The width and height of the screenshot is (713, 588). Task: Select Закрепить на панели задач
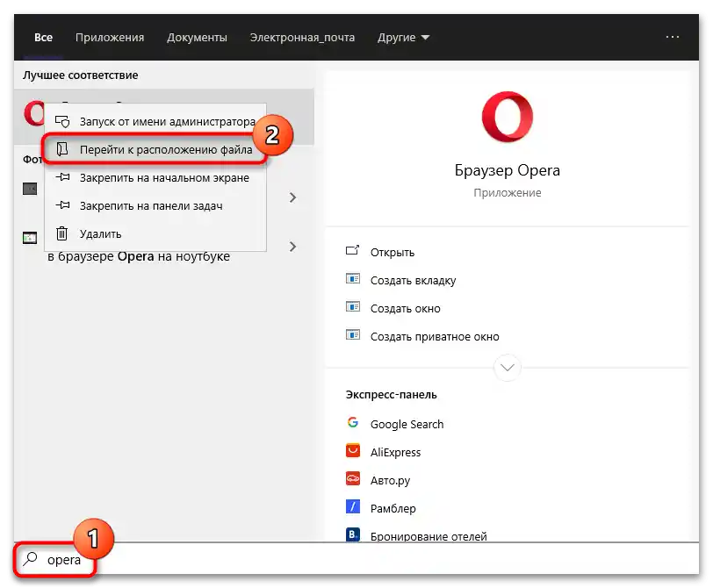click(155, 205)
